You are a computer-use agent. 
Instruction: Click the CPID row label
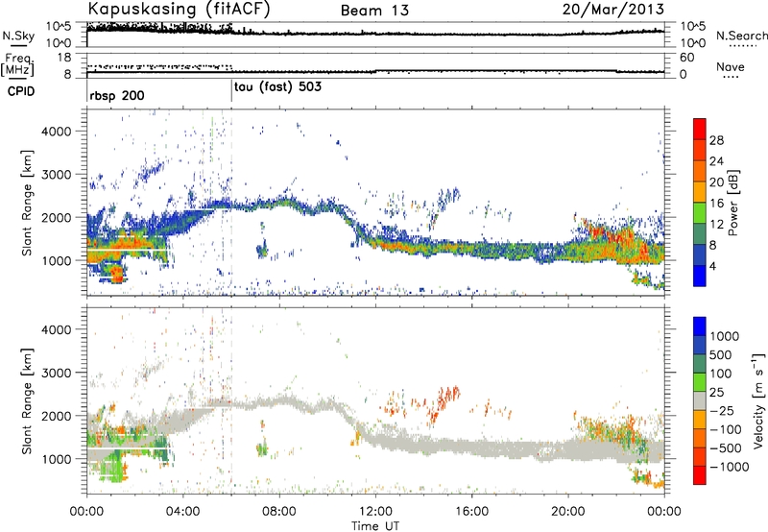point(21,91)
